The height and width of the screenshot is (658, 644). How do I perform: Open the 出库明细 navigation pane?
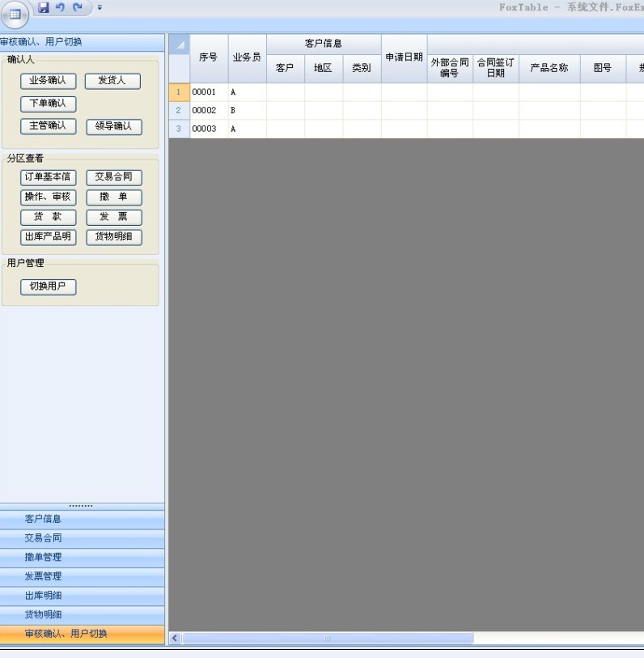pos(83,596)
